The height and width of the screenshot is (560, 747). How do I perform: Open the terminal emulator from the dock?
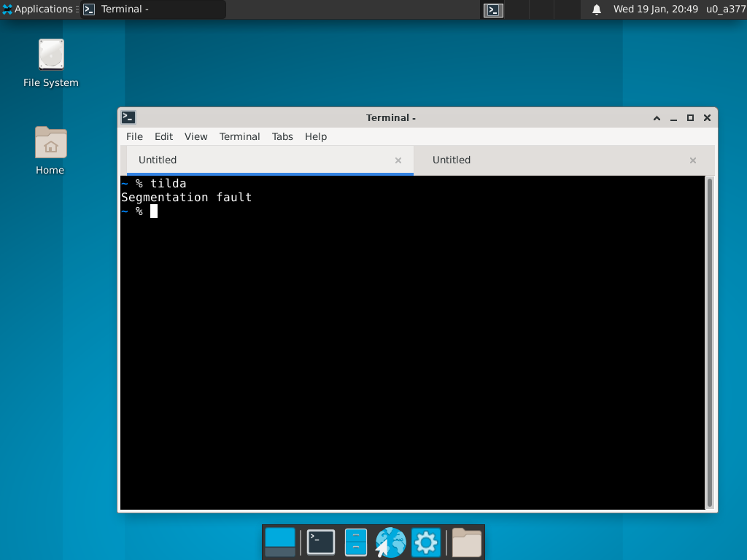320,542
